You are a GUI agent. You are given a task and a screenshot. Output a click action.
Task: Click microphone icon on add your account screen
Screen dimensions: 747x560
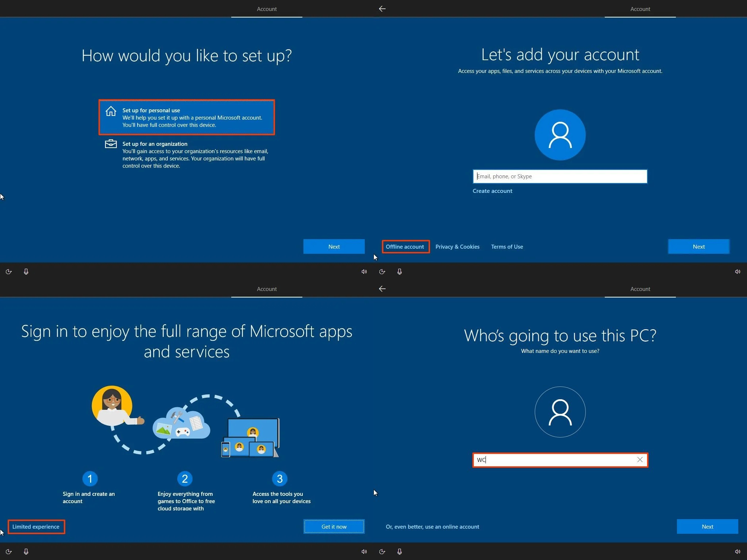[x=399, y=272]
